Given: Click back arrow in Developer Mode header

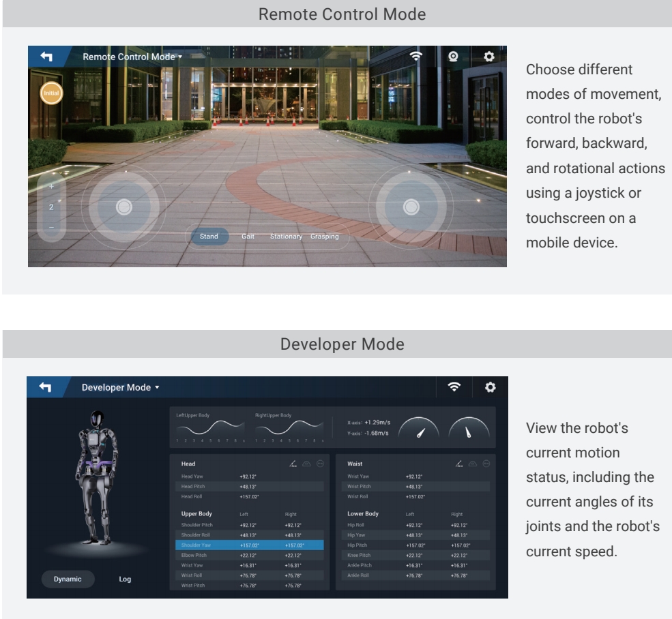Looking at the screenshot, I should pos(45,387).
